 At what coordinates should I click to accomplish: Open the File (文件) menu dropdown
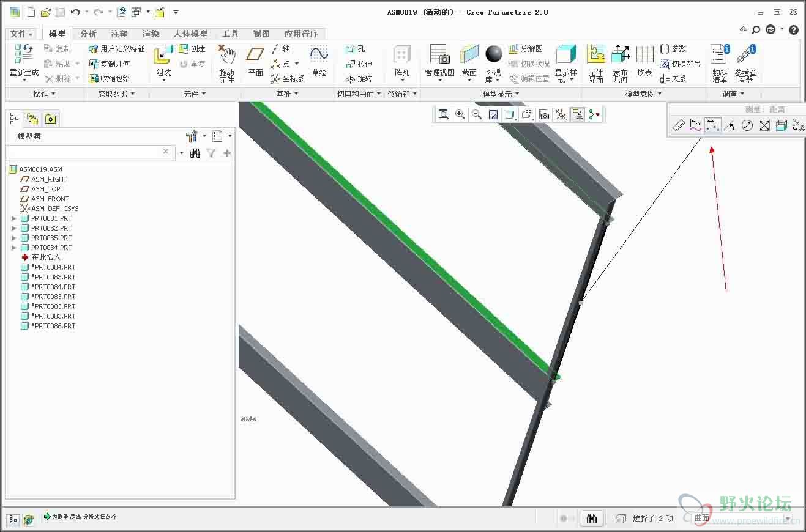21,34
